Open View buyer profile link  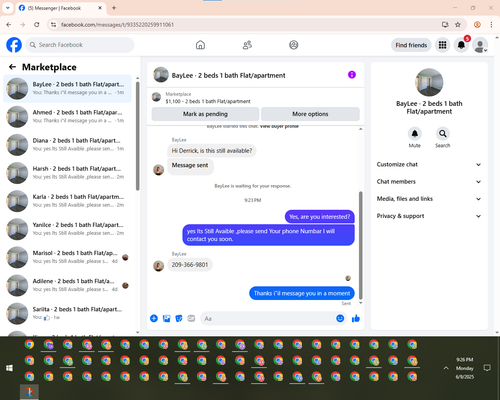pyautogui.click(x=279, y=126)
